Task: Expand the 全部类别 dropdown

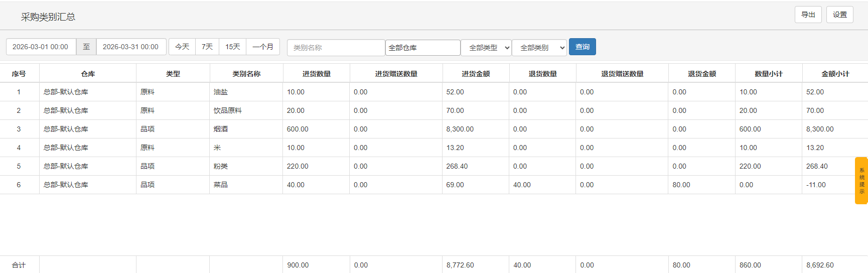Action: [539, 48]
